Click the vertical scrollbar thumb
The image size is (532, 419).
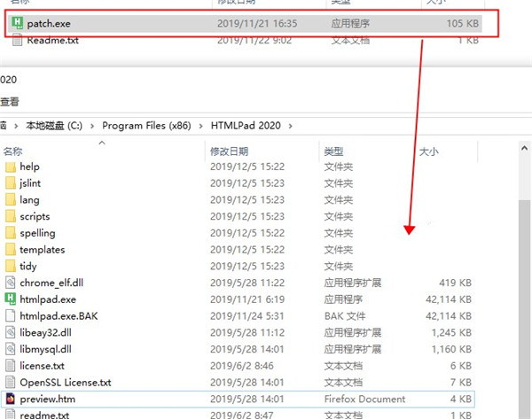[525, 309]
